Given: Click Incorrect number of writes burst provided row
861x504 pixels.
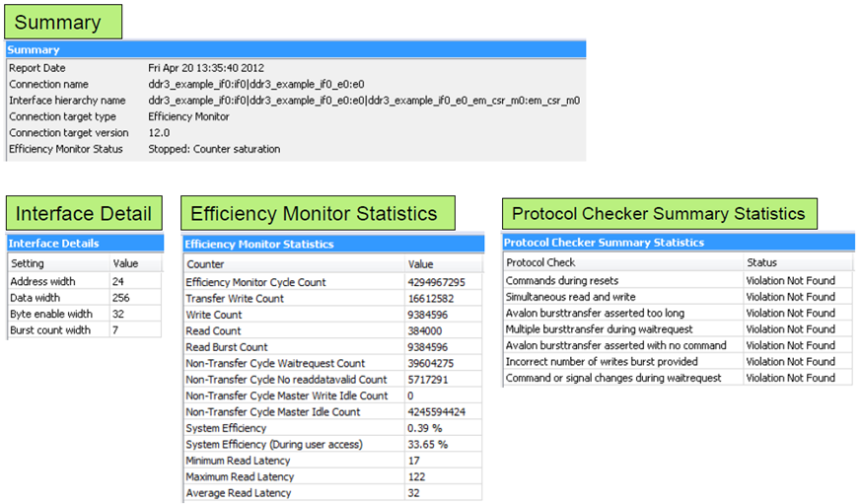Looking at the screenshot, I should (679, 362).
